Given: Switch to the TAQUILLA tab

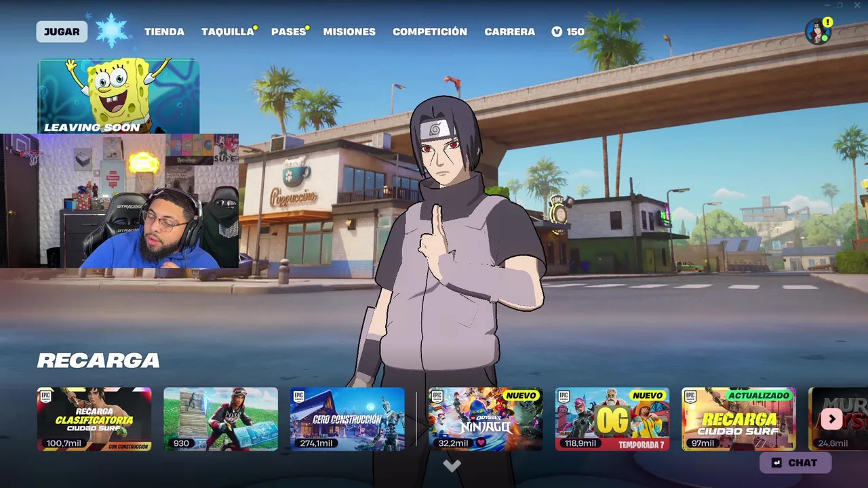Looking at the screenshot, I should 227,32.
